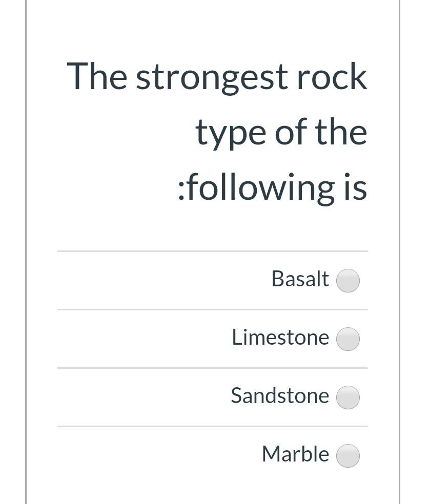Click the Limestone answer row

point(213,338)
